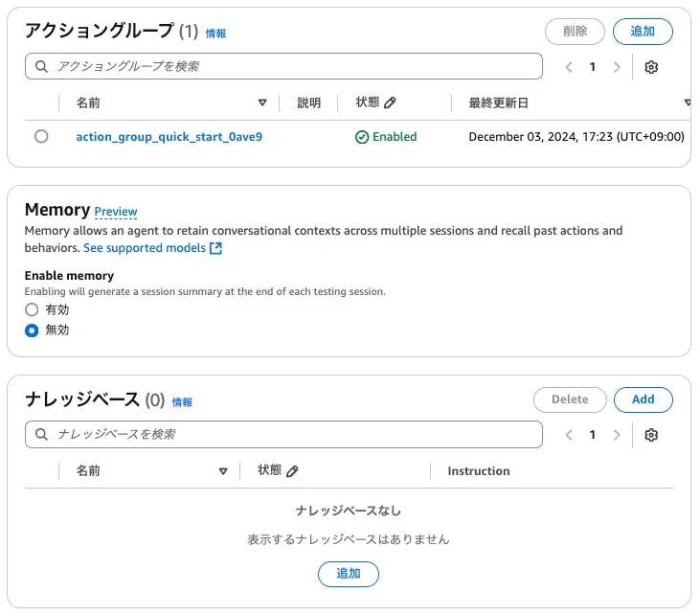Click 削除 button for action groups
700x615 pixels.
point(575,32)
